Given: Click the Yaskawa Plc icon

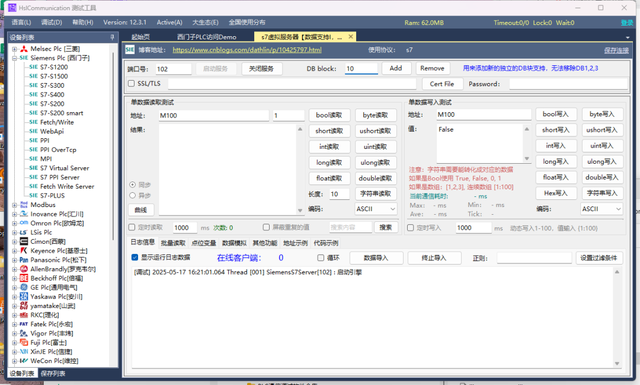Looking at the screenshot, I should pyautogui.click(x=24, y=296).
